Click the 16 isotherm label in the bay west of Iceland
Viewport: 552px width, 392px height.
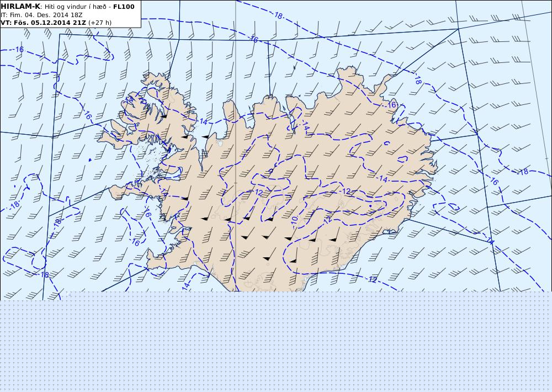point(136,243)
